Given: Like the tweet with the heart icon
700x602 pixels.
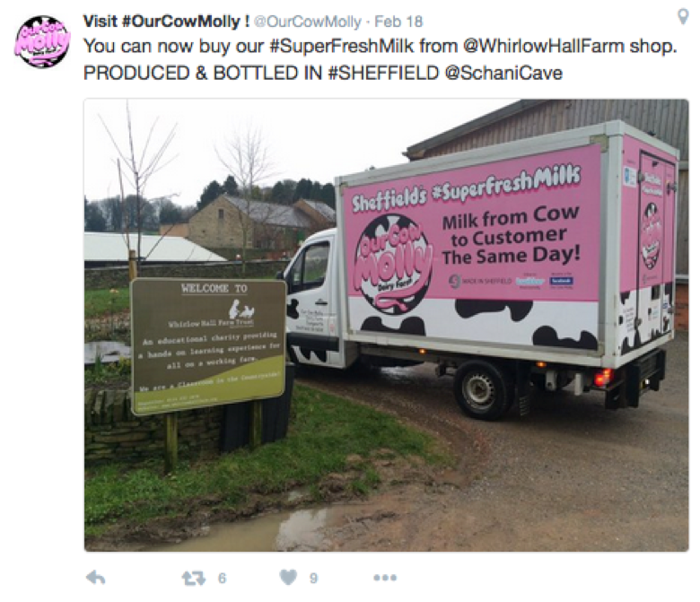Looking at the screenshot, I should pyautogui.click(x=288, y=578).
